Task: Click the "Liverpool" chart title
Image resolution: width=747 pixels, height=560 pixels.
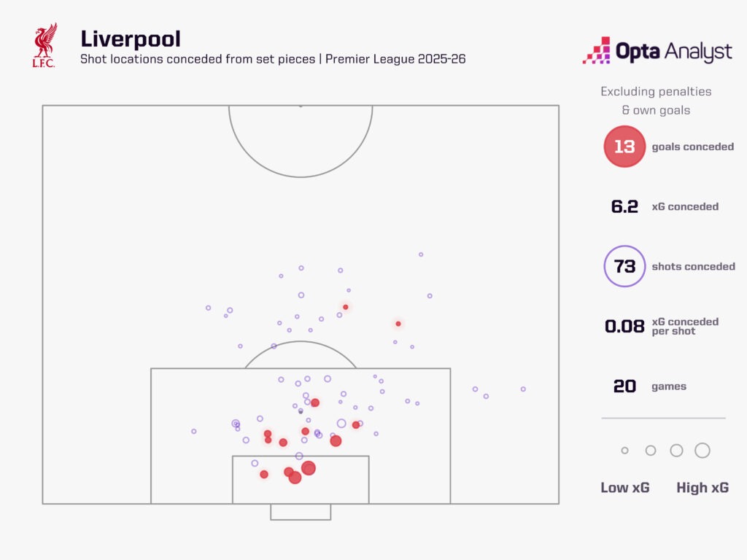Action: [x=131, y=39]
